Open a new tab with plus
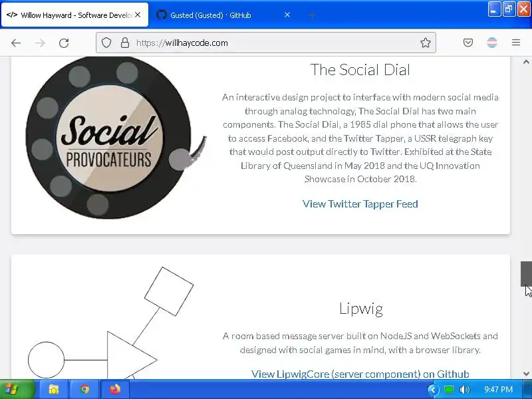This screenshot has width=532, height=399. (312, 15)
